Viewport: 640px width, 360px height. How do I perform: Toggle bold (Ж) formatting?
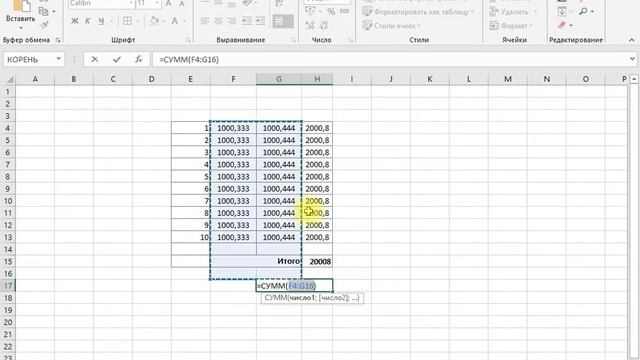(74, 21)
